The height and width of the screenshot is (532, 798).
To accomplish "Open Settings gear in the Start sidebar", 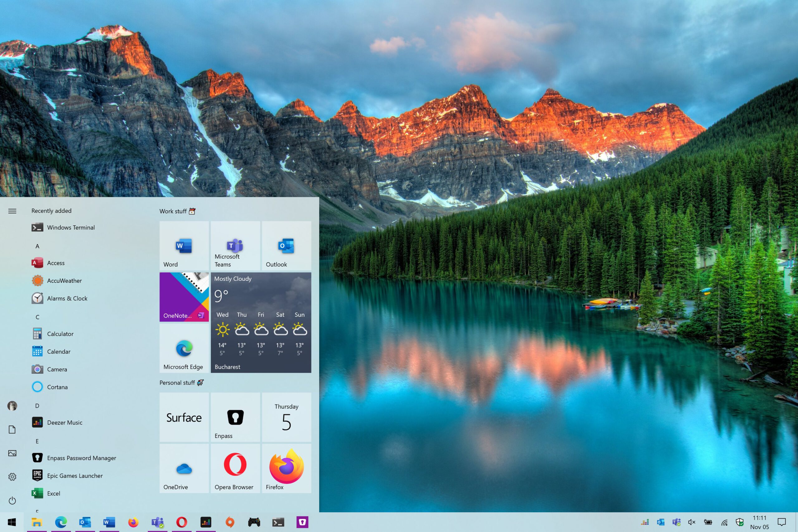I will (12, 477).
